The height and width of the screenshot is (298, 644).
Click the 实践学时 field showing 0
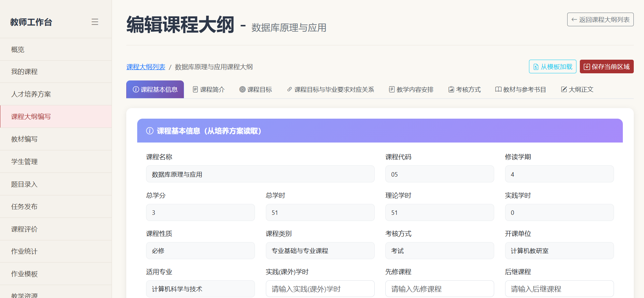pos(559,212)
